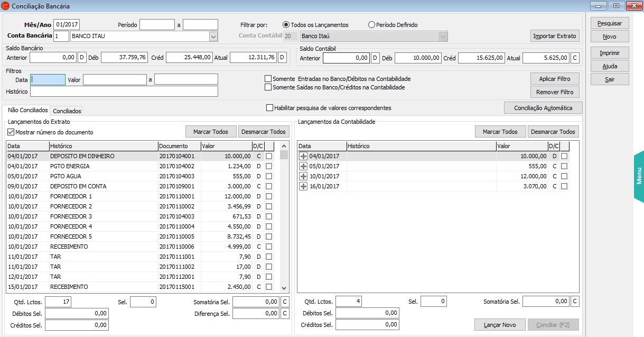
Task: Toggle Mostrar número do documento checkbox
Action: click(x=11, y=132)
